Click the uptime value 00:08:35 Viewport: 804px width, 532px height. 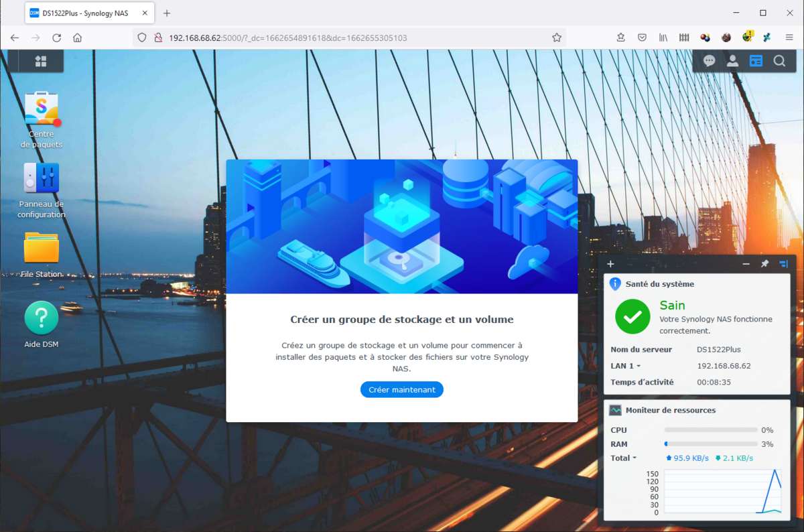pos(714,382)
